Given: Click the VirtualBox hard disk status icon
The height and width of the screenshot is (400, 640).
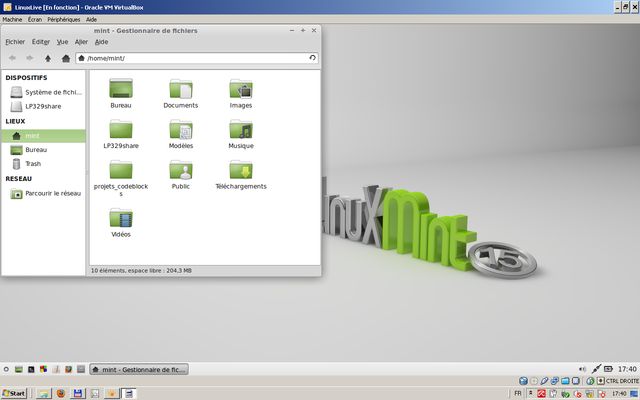Looking at the screenshot, I should [x=523, y=381].
